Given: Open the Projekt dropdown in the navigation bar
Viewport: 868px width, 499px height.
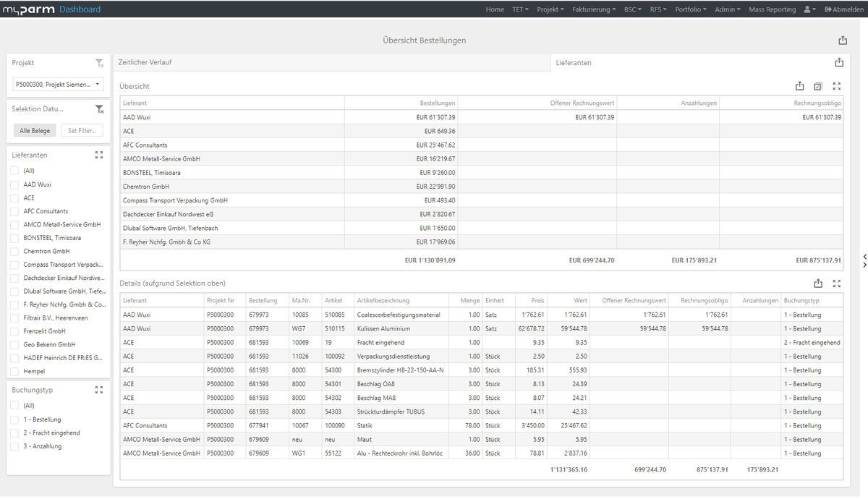Looking at the screenshot, I should (549, 9).
